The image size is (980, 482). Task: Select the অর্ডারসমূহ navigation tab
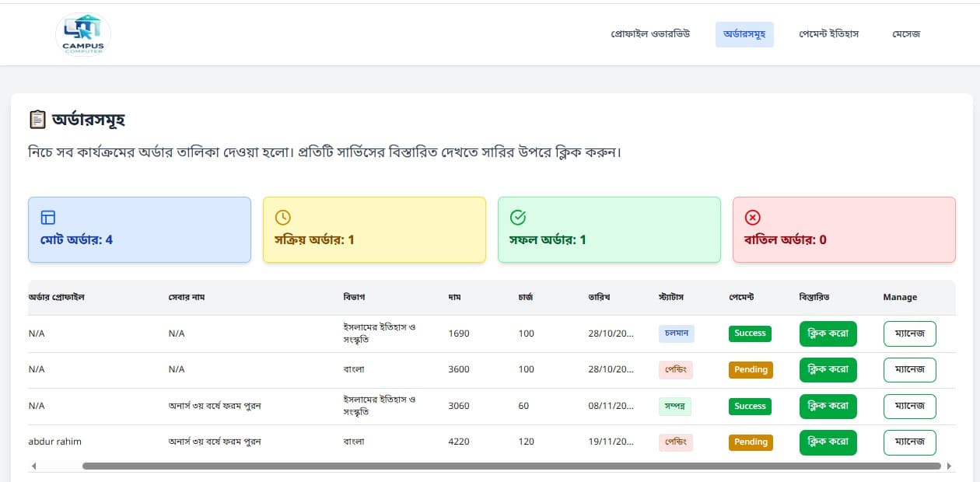point(744,34)
